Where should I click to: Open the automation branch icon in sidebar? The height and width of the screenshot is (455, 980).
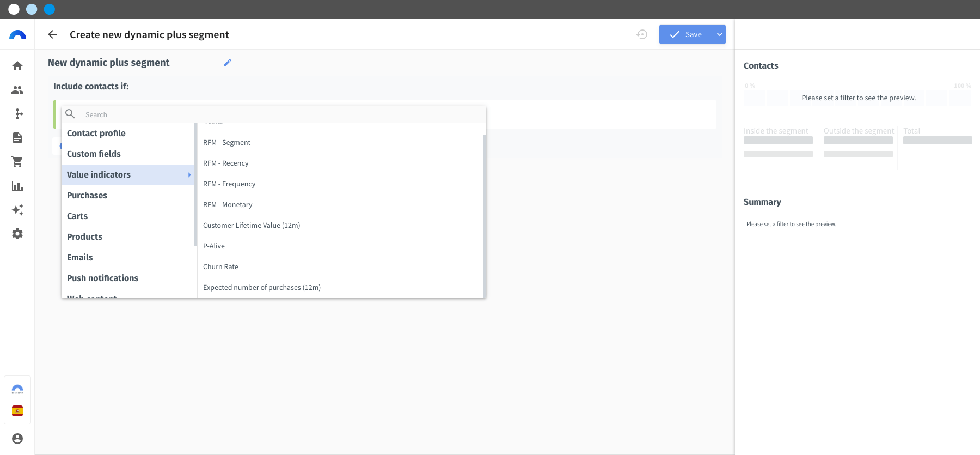coord(19,114)
